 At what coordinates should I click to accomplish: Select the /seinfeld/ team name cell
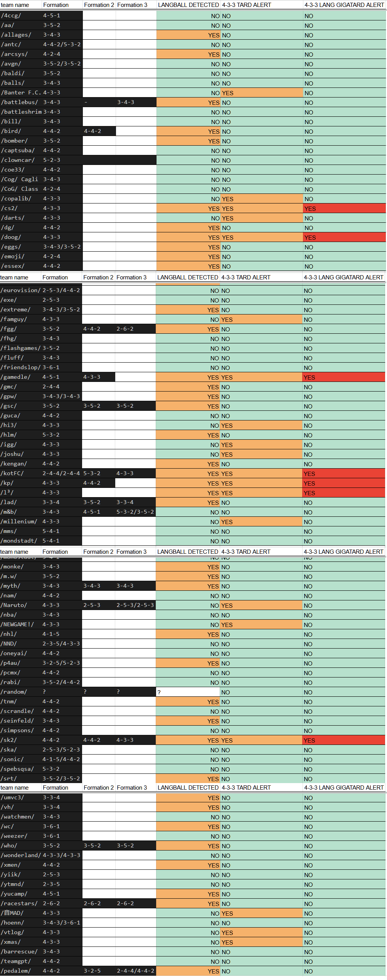pos(21,721)
